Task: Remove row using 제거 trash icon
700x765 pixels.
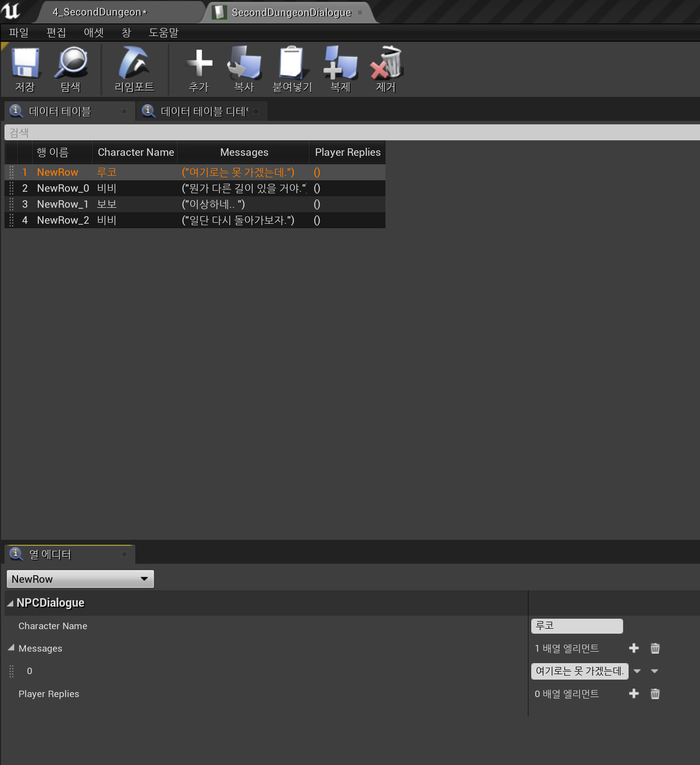Action: click(x=386, y=64)
